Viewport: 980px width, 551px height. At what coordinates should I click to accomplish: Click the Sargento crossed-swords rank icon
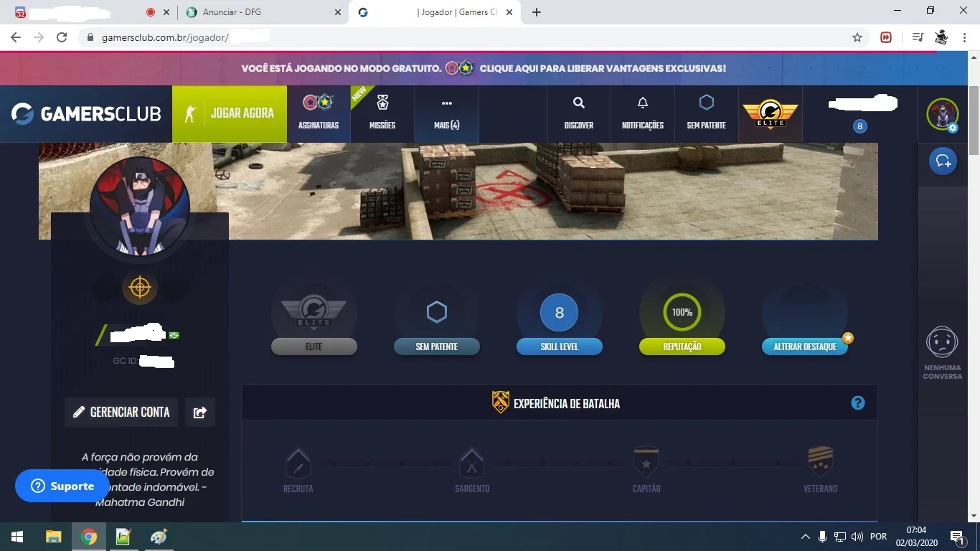[472, 463]
